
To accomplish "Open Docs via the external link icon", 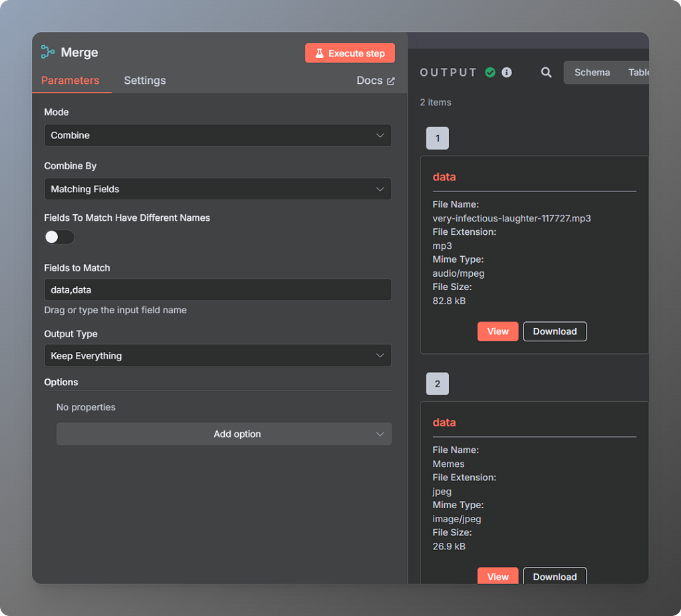I will tap(391, 80).
